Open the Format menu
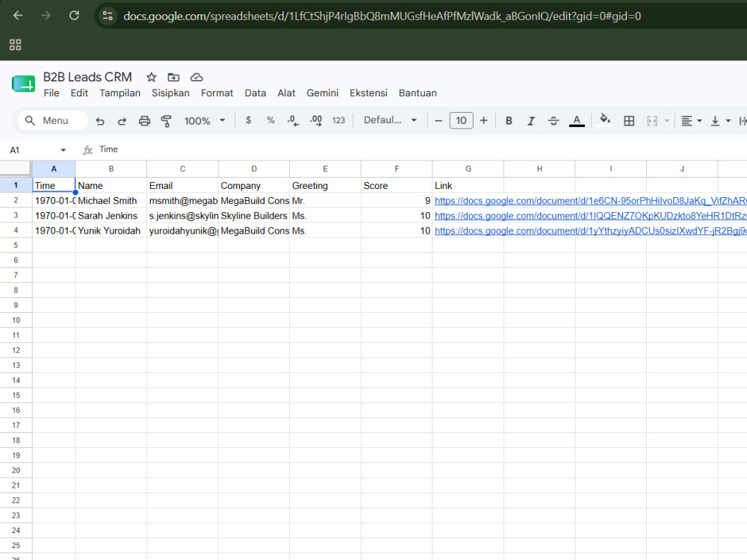This screenshot has width=747, height=560. 217,93
